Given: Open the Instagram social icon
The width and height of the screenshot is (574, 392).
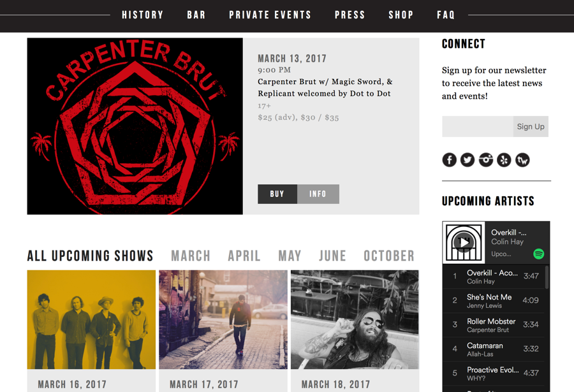Looking at the screenshot, I should coord(486,160).
